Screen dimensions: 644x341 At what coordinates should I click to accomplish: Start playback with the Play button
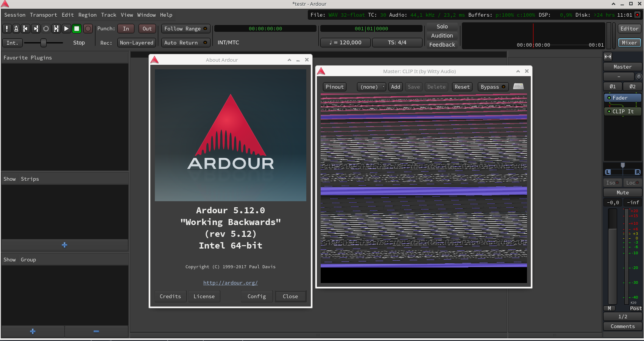pyautogui.click(x=66, y=28)
